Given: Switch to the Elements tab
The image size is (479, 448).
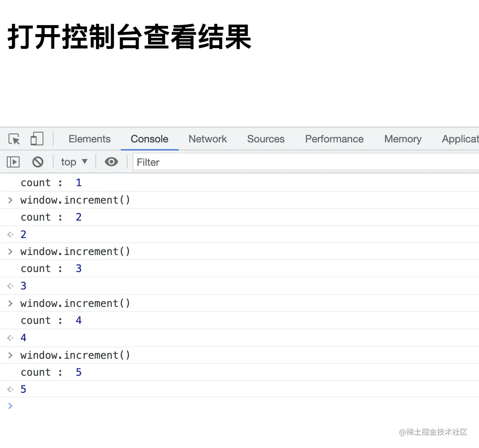Looking at the screenshot, I should point(89,139).
